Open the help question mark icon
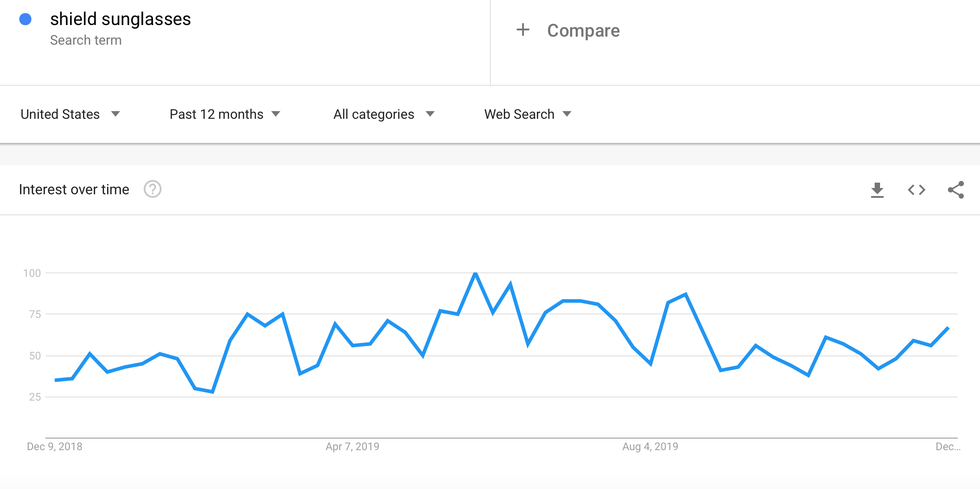Screen dimensions: 980x489 click(153, 189)
